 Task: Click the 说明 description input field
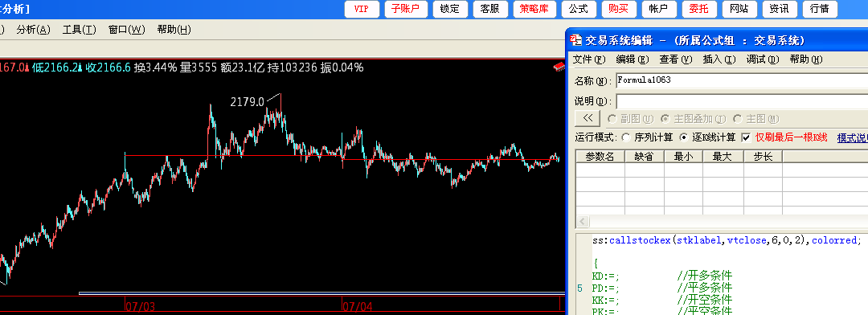click(742, 101)
